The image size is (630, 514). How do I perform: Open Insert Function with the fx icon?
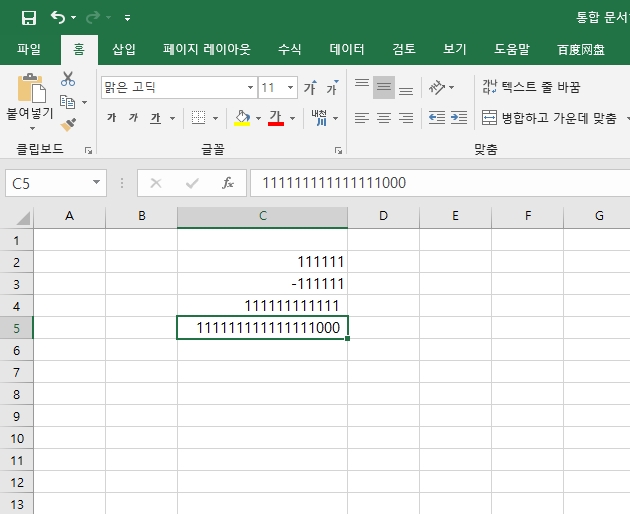click(228, 183)
